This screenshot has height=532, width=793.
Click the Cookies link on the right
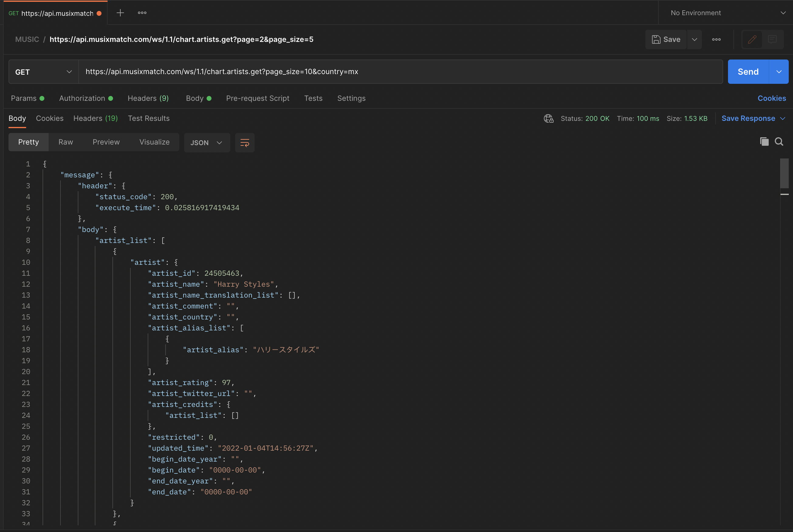pos(772,98)
